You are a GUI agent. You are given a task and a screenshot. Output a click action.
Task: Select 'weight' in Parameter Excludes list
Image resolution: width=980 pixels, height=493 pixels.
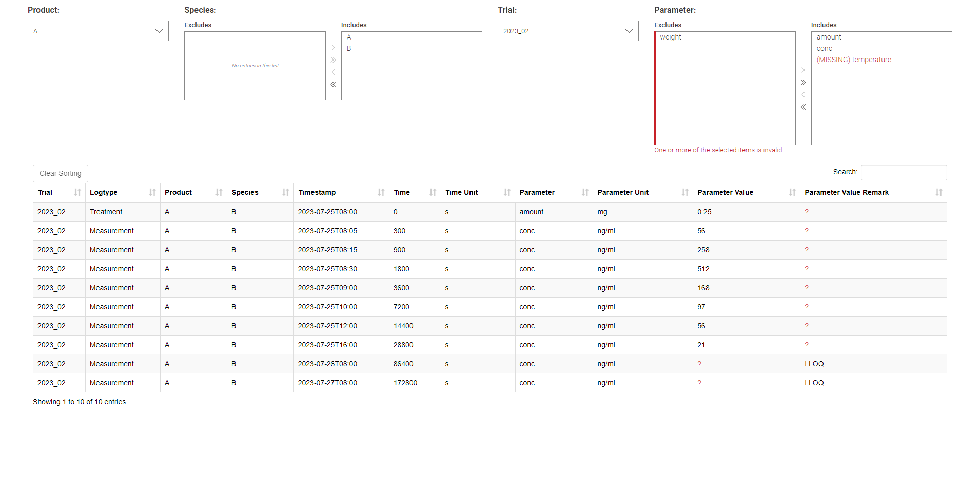pyautogui.click(x=670, y=37)
